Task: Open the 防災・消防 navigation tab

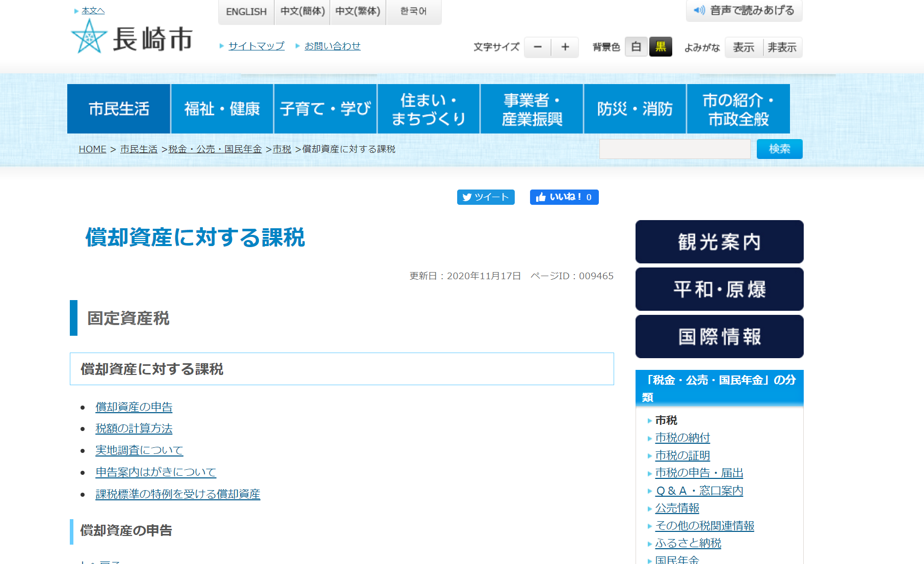Action: click(x=635, y=109)
